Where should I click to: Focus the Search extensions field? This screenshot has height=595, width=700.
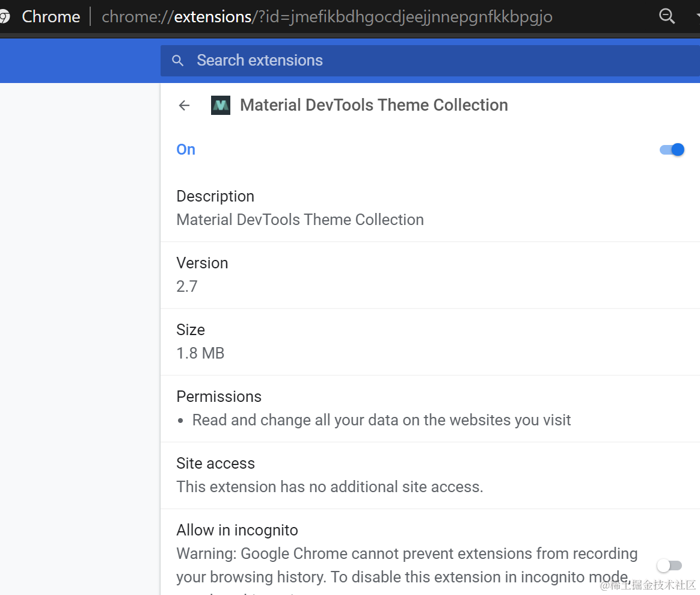[x=421, y=61]
